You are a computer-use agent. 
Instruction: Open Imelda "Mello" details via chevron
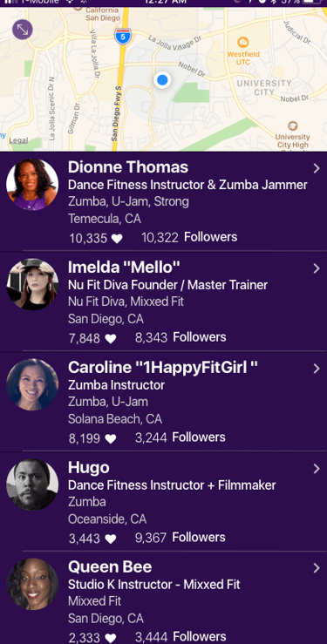(316, 268)
